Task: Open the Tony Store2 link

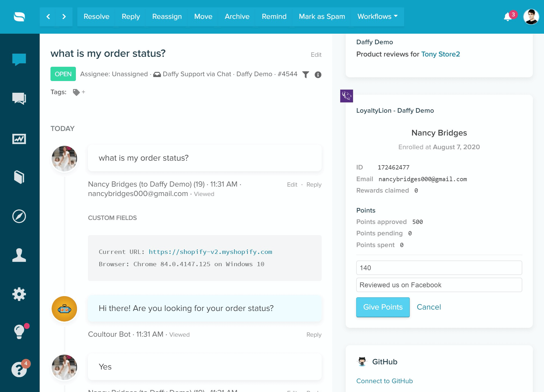Action: 440,54
